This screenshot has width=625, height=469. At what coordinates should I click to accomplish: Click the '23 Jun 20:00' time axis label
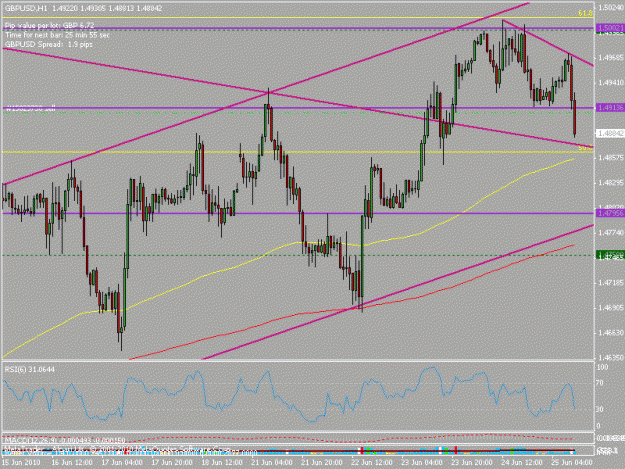pyautogui.click(x=472, y=462)
